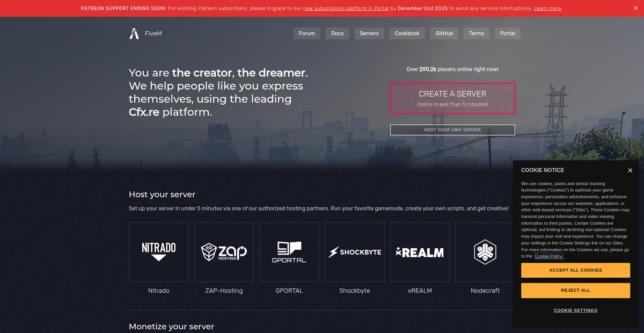Reject all cookies
Viewport: 644px width, 333px height.
(575, 291)
